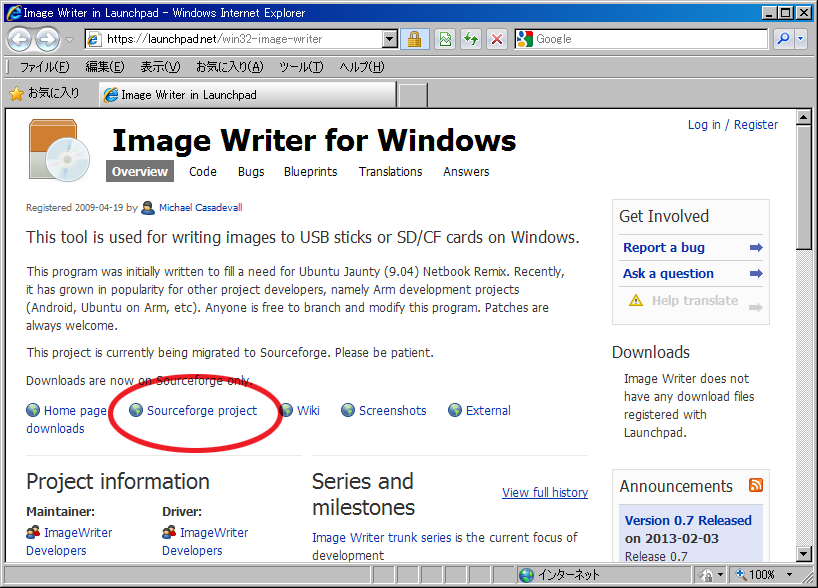The width and height of the screenshot is (818, 588).
Task: Open the Image Writer trunk series link
Action: 381,537
